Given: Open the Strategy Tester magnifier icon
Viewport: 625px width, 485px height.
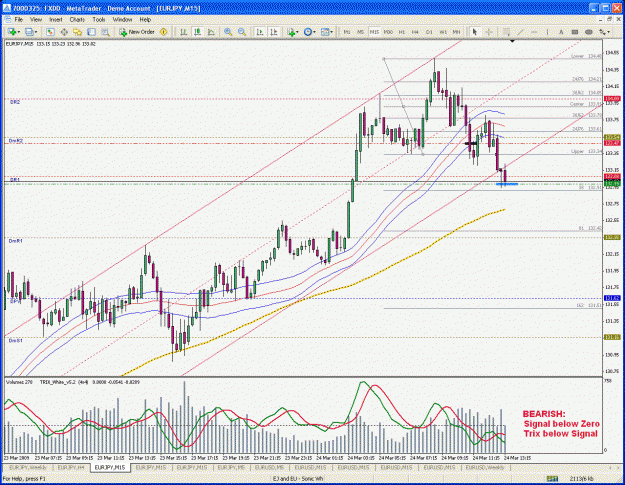Looking at the screenshot, I should click(105, 32).
